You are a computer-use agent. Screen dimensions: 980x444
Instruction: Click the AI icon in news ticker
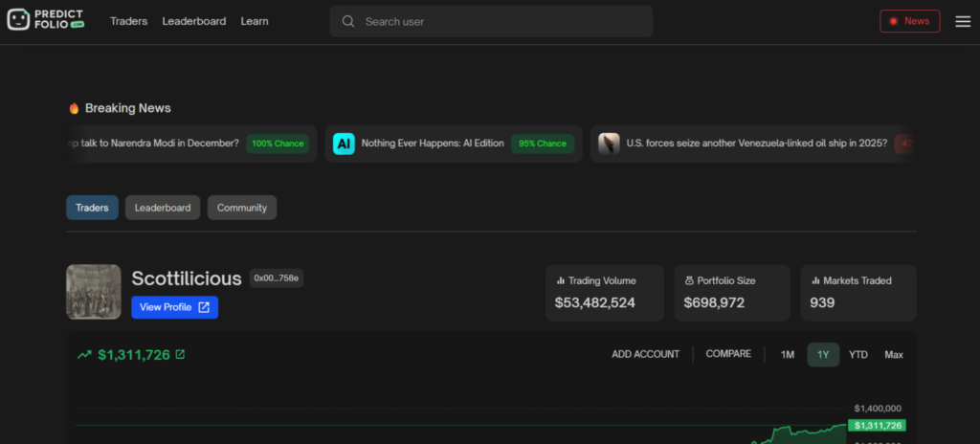[x=344, y=144]
